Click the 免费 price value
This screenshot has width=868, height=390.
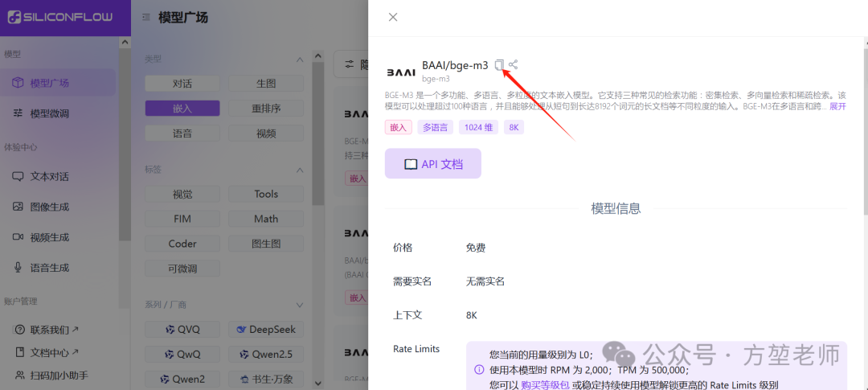[x=476, y=248]
